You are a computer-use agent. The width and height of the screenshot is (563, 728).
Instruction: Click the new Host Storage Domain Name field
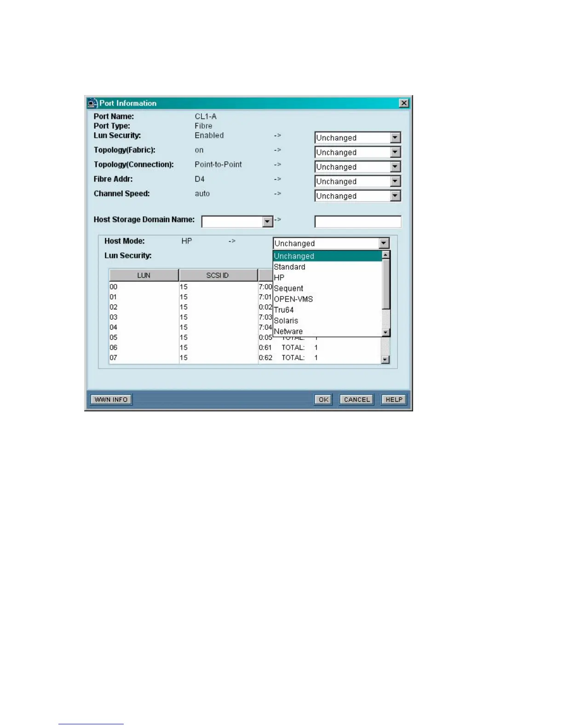point(358,222)
